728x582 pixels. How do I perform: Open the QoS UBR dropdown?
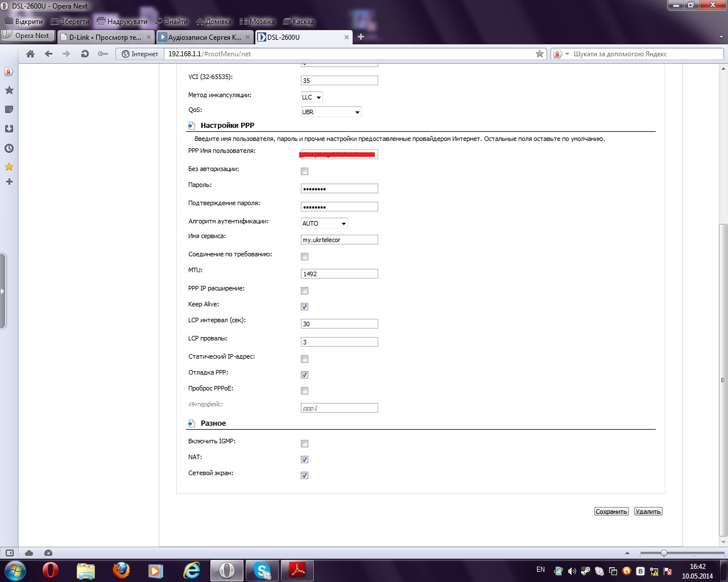pos(330,112)
